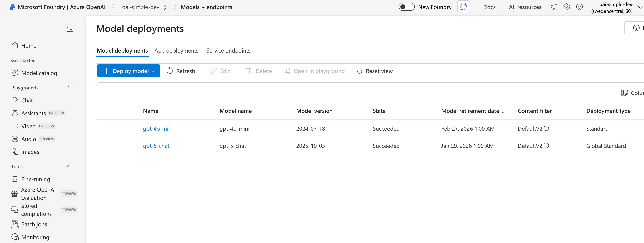
Task: Collapse the left sidebar panel icon
Action: pos(70,29)
